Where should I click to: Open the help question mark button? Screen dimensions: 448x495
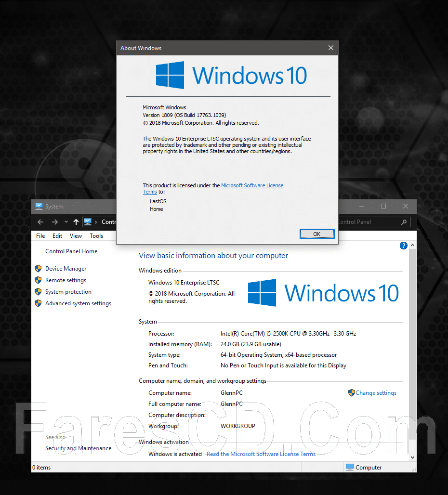(x=404, y=246)
